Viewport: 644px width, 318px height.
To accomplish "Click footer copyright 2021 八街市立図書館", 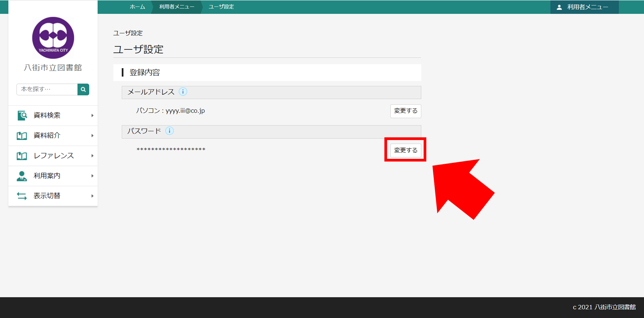I will 604,307.
